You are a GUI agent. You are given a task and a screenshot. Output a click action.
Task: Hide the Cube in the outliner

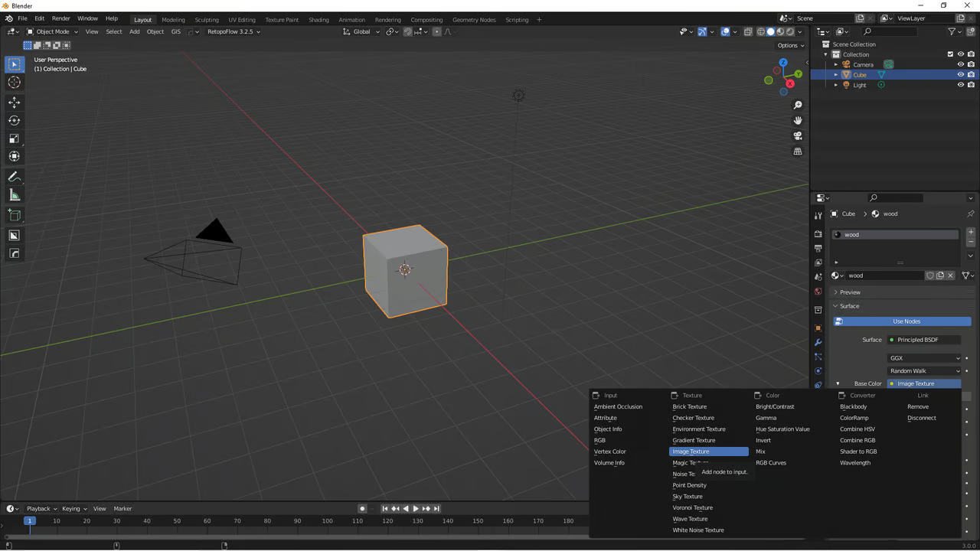[961, 75]
